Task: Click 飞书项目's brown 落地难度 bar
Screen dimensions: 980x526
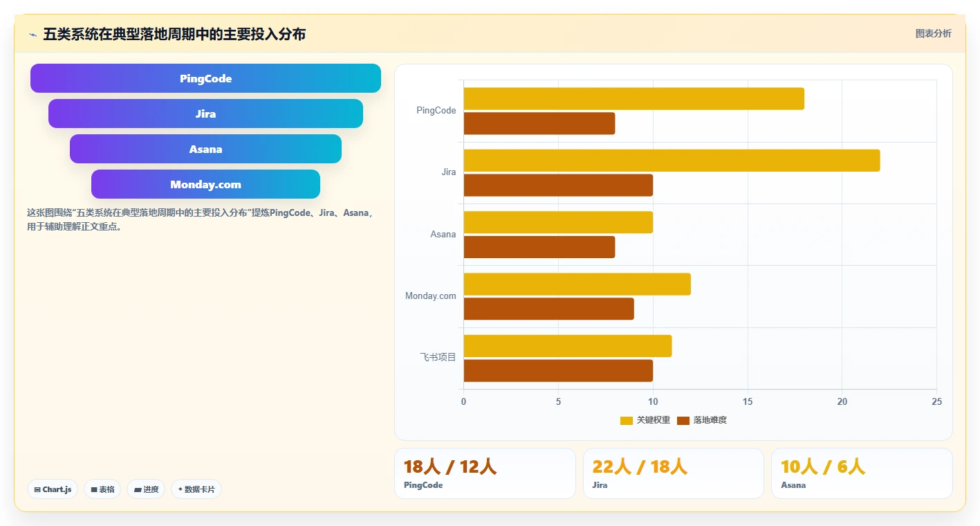Action: click(x=558, y=370)
